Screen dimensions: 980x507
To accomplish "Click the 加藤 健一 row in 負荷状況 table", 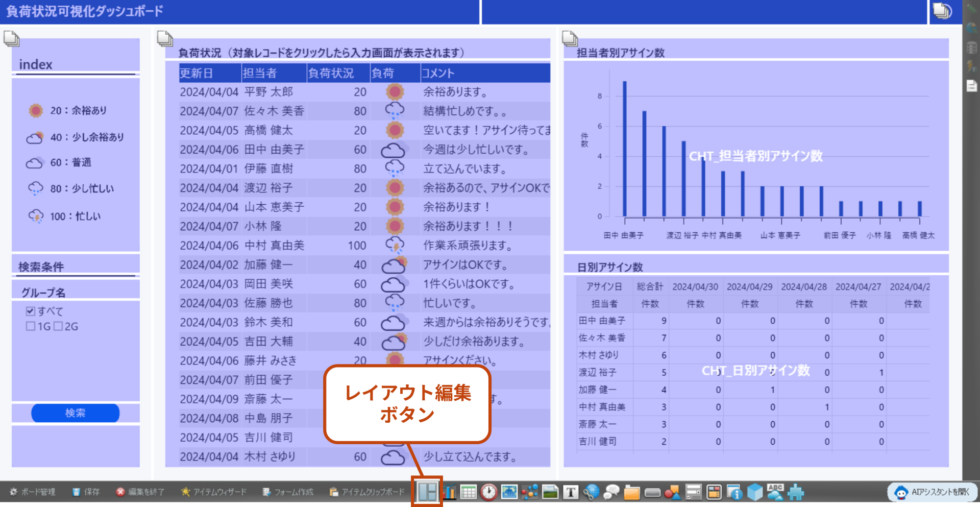I will [x=364, y=264].
